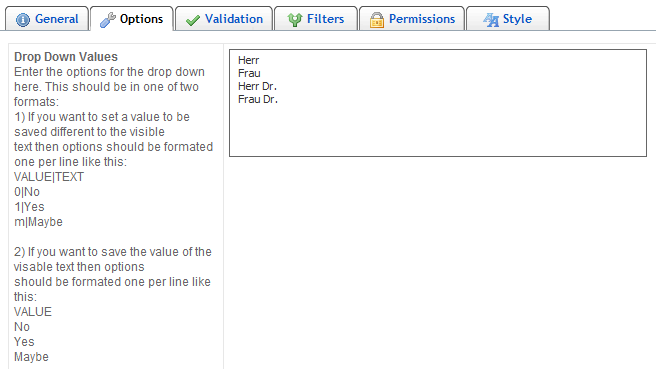The height and width of the screenshot is (369, 656).
Task: Click the 'm|Maybe' example line
Action: [x=38, y=222]
